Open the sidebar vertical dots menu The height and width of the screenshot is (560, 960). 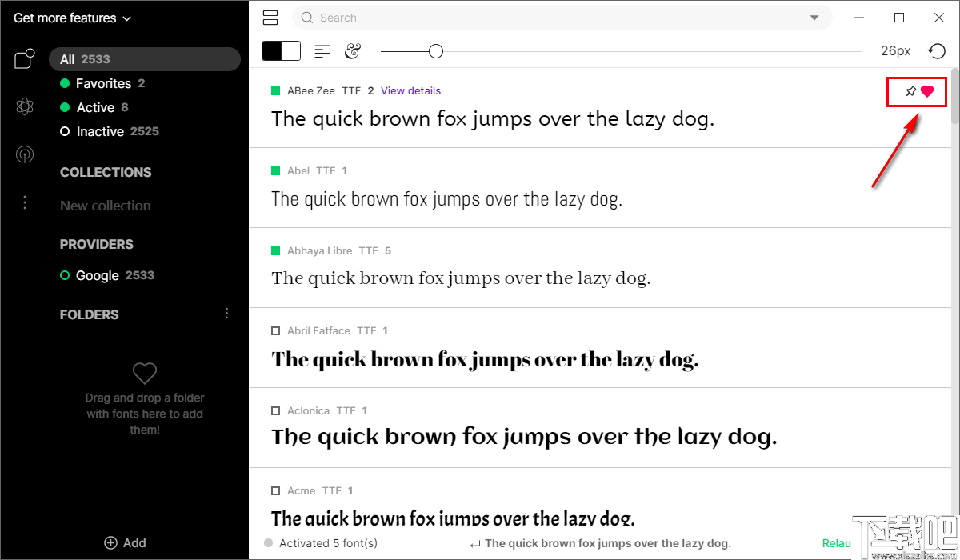25,202
